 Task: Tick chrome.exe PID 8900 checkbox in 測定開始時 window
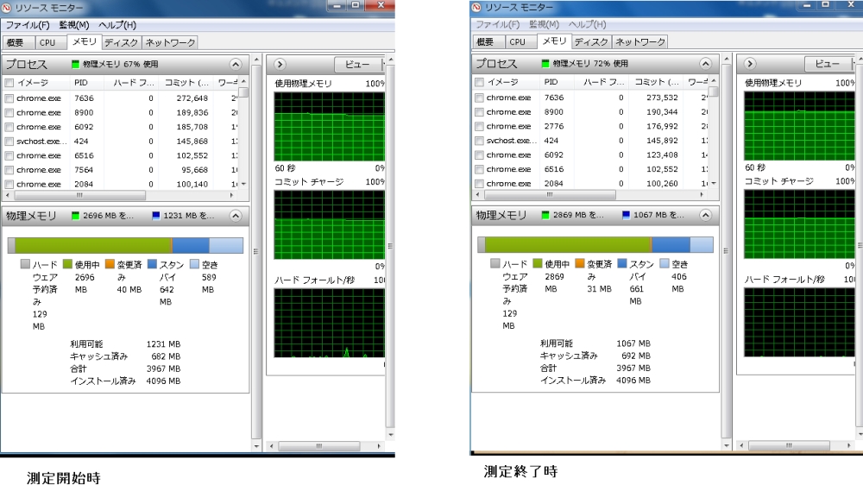point(9,113)
